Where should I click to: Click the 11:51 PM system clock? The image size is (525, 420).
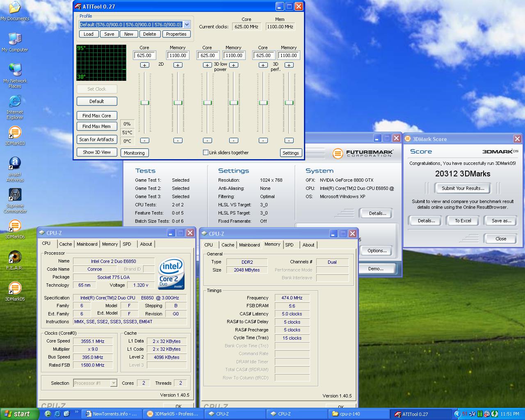[x=510, y=414]
